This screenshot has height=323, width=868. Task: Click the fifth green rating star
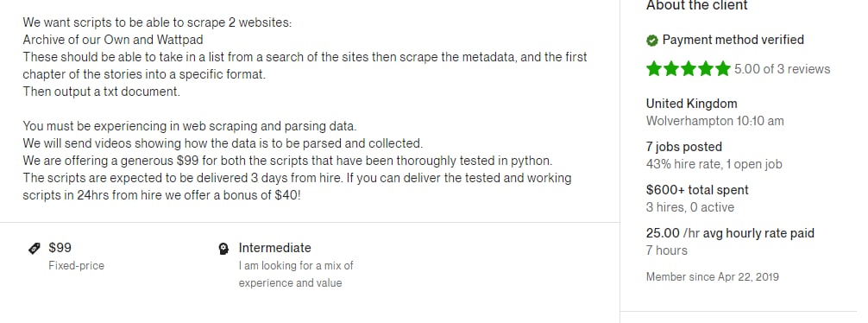click(722, 69)
